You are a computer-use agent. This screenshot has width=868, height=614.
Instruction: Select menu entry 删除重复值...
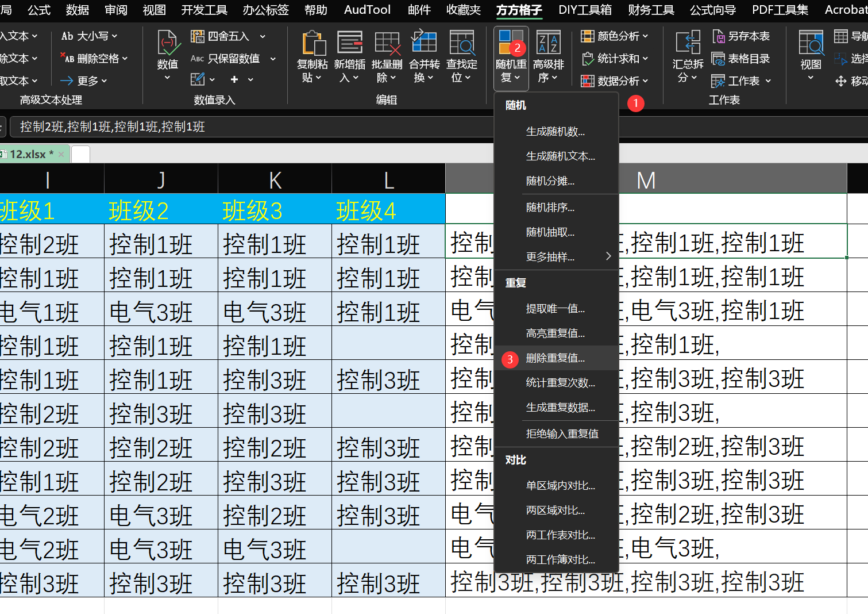click(556, 358)
